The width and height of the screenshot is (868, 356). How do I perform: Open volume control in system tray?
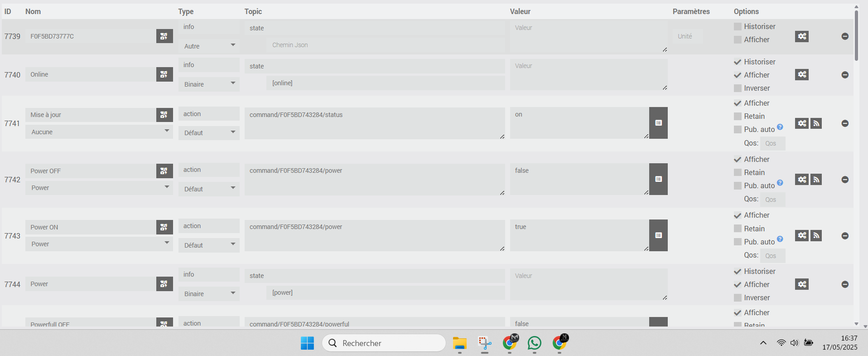794,343
